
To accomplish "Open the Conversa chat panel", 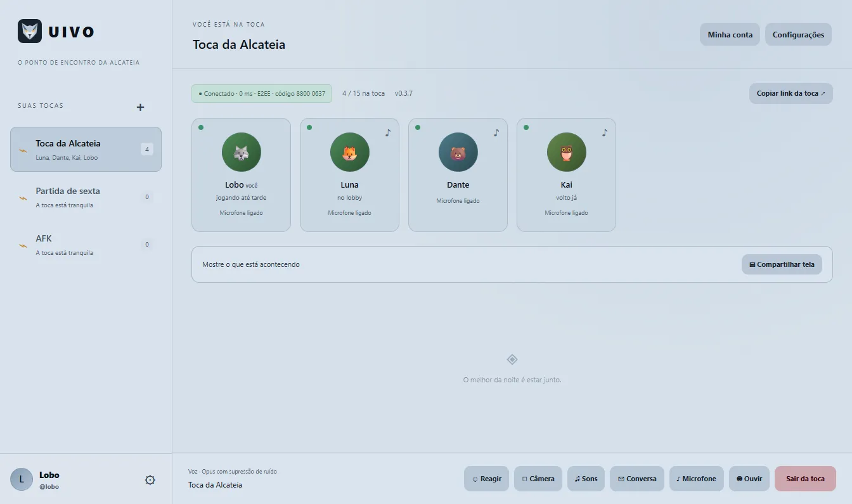I will tap(637, 479).
